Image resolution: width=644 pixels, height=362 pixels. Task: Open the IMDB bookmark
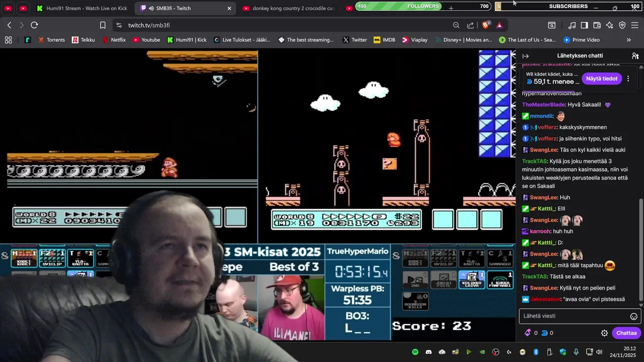click(384, 40)
